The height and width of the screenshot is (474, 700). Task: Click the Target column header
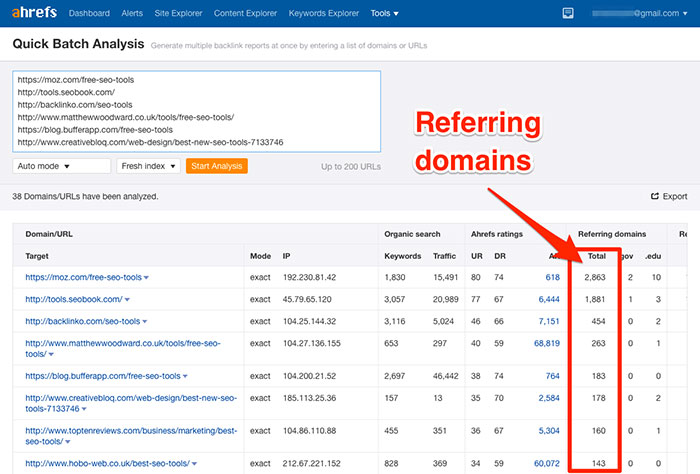pos(37,256)
